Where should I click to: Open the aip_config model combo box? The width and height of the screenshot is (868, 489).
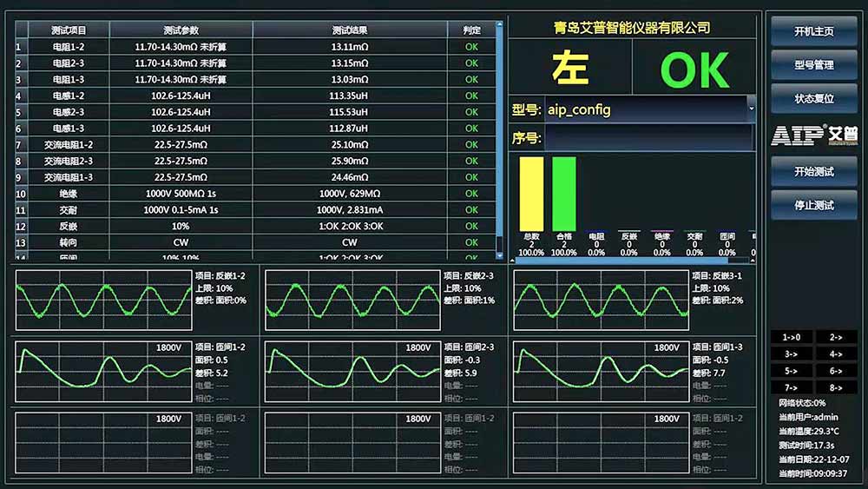click(x=646, y=109)
